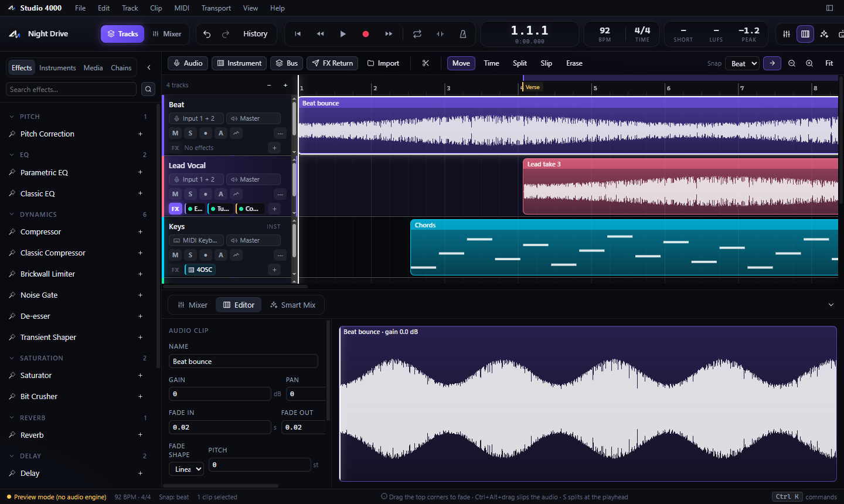The image size is (844, 504).
Task: Add Pitch Correction with its plus icon
Action: tap(140, 134)
